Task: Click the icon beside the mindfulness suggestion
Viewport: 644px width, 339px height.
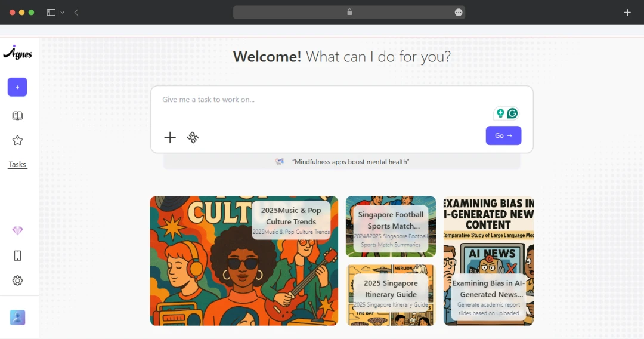Action: 280,162
